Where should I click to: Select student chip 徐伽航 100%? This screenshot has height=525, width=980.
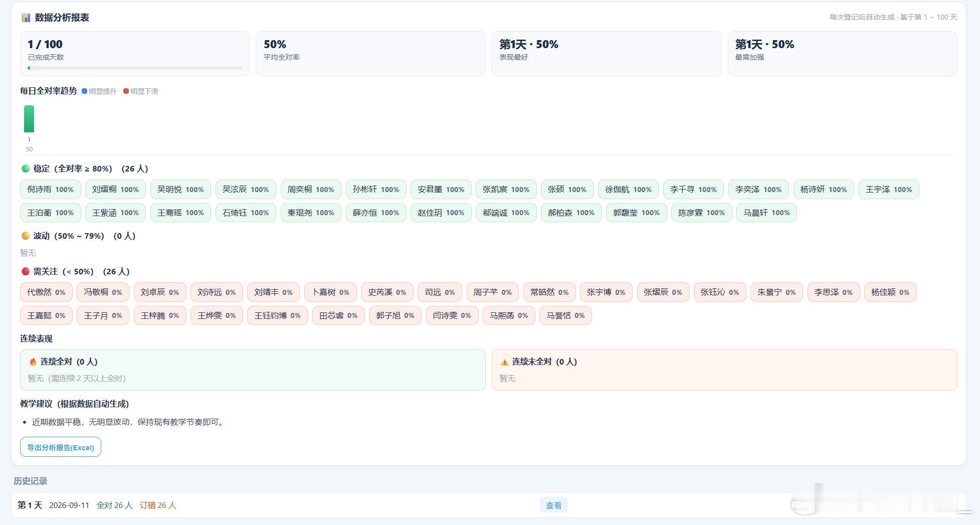pyautogui.click(x=629, y=190)
